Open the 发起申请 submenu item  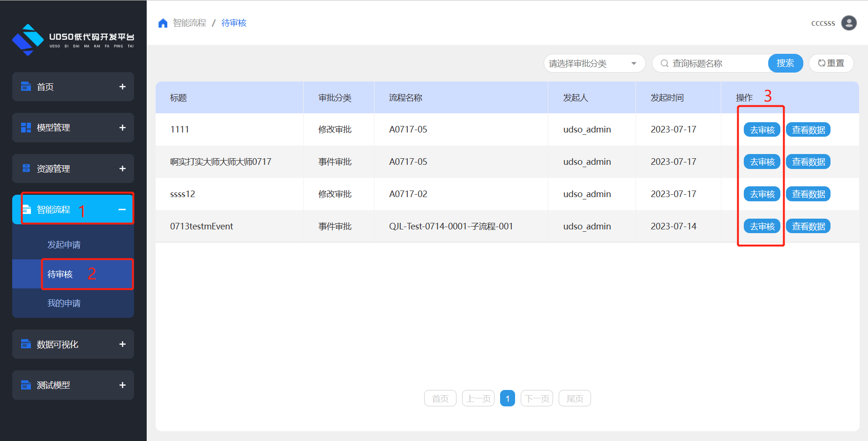click(x=64, y=245)
